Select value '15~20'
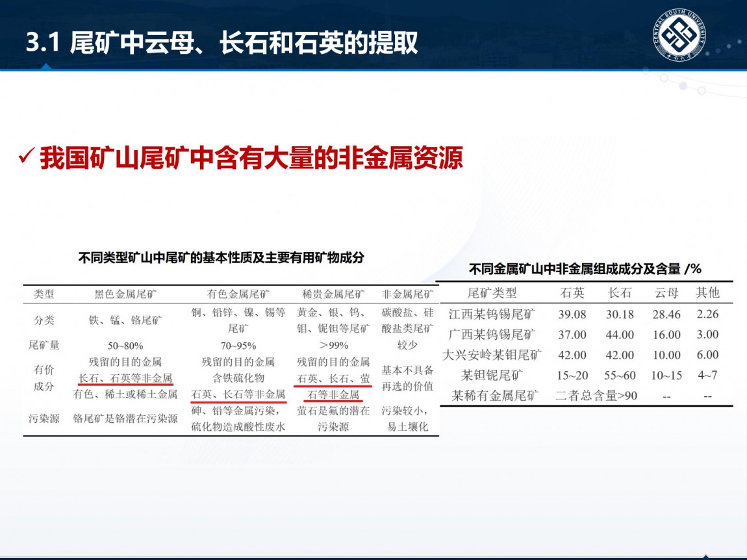 click(x=572, y=375)
